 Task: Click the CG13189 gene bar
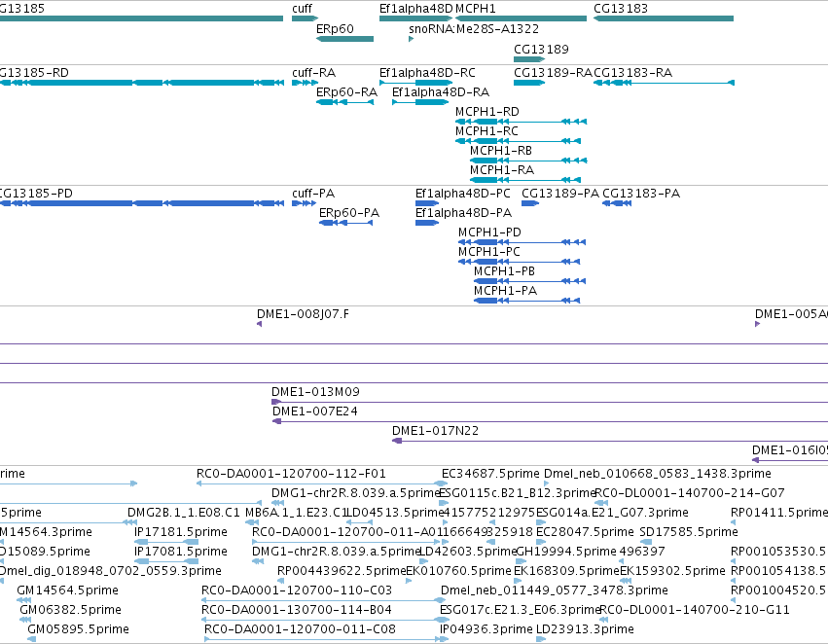coord(529,59)
